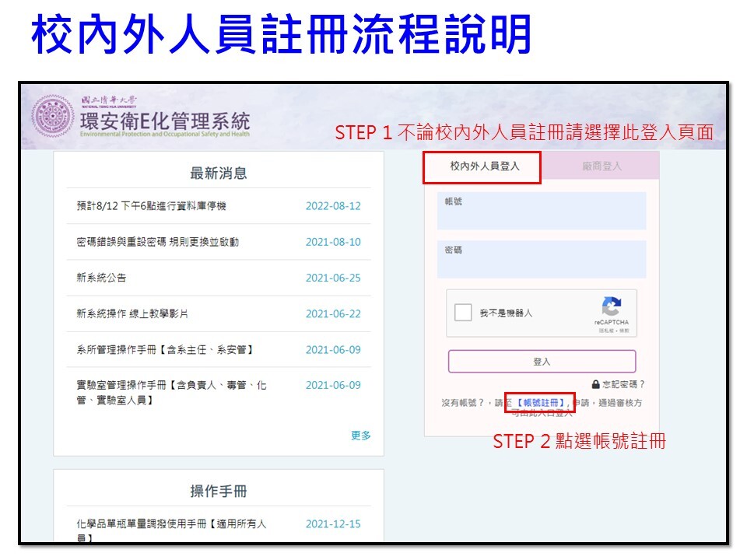Viewport: 747px width, 560px height.
Task: Click the lock icon beside 忘記密碼
Action: [595, 384]
